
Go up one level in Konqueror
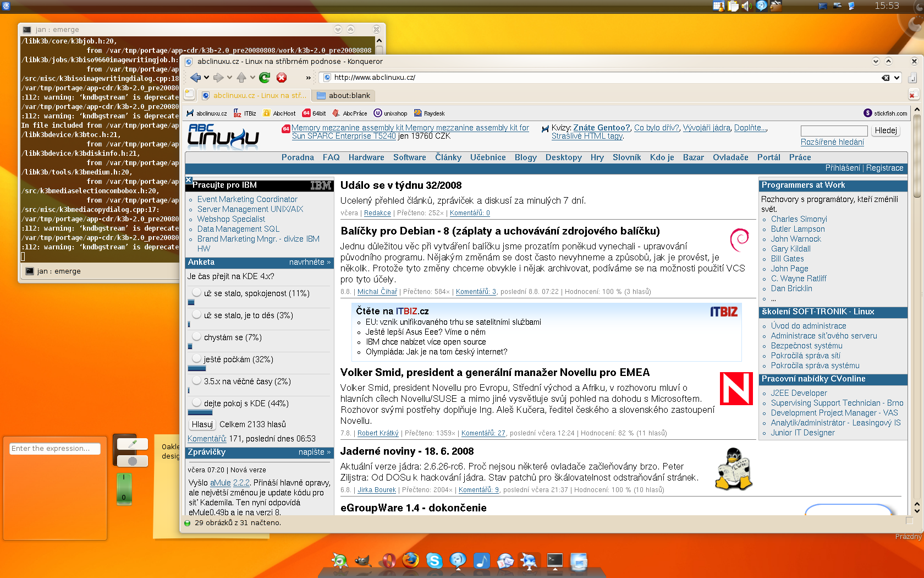(241, 78)
